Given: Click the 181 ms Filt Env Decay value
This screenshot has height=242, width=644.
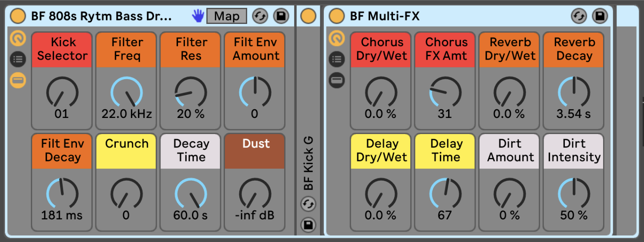Looking at the screenshot, I should (62, 215).
